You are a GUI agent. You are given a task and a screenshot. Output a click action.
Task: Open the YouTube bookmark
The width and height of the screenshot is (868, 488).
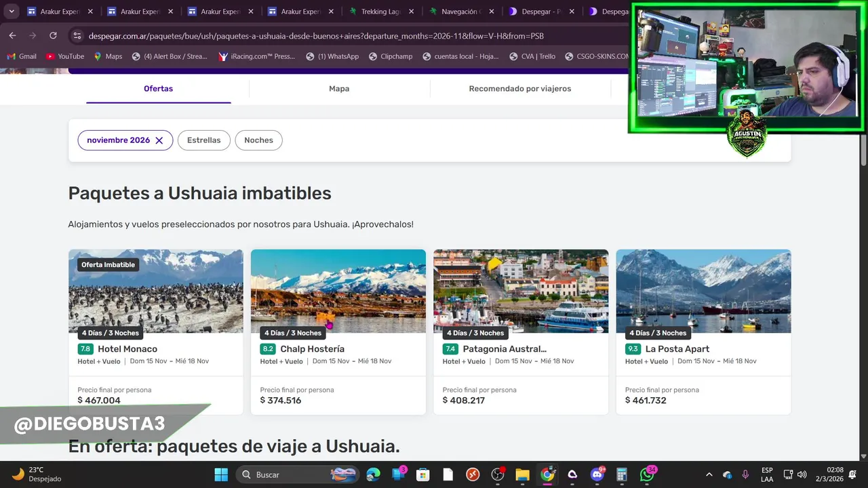point(64,56)
